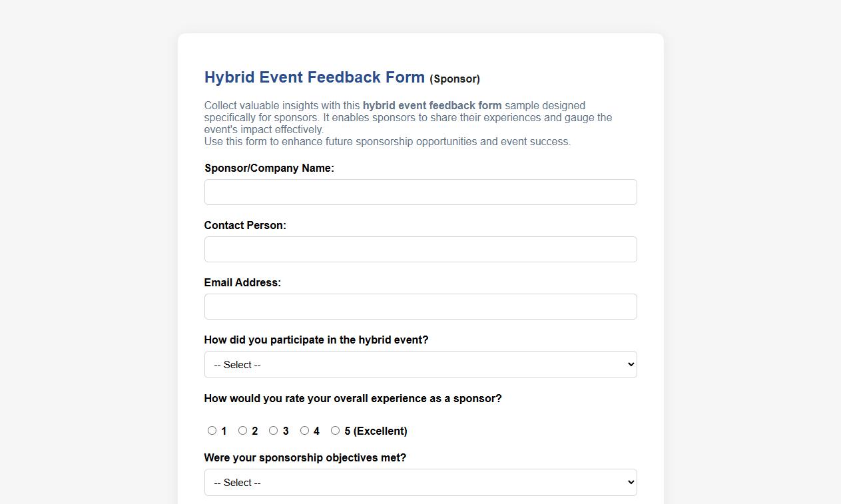Click the 'Hybrid Event Feedback Form' heading
The height and width of the screenshot is (504, 841).
[314, 77]
